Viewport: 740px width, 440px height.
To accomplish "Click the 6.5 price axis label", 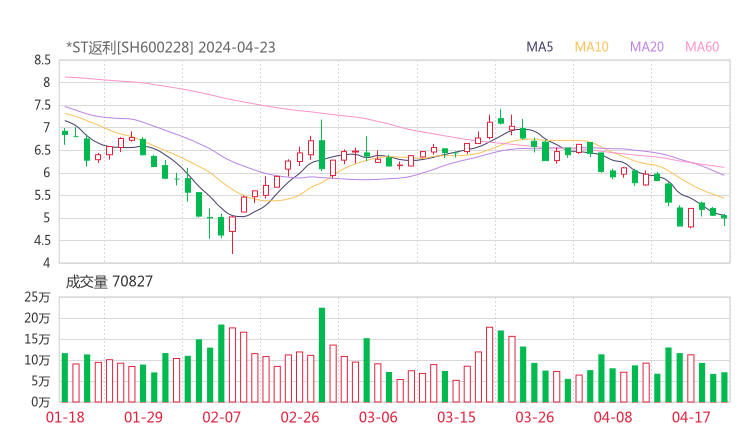I will pyautogui.click(x=42, y=151).
